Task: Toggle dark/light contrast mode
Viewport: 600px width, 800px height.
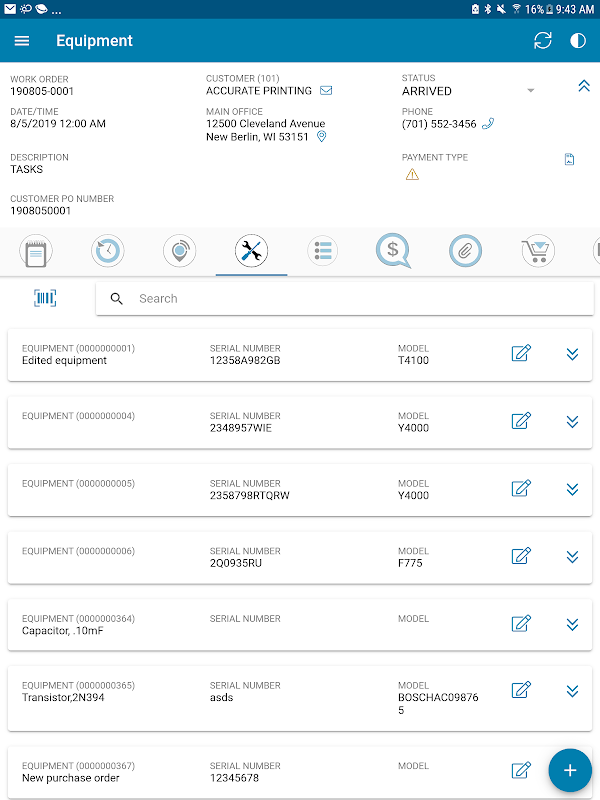Action: [578, 41]
